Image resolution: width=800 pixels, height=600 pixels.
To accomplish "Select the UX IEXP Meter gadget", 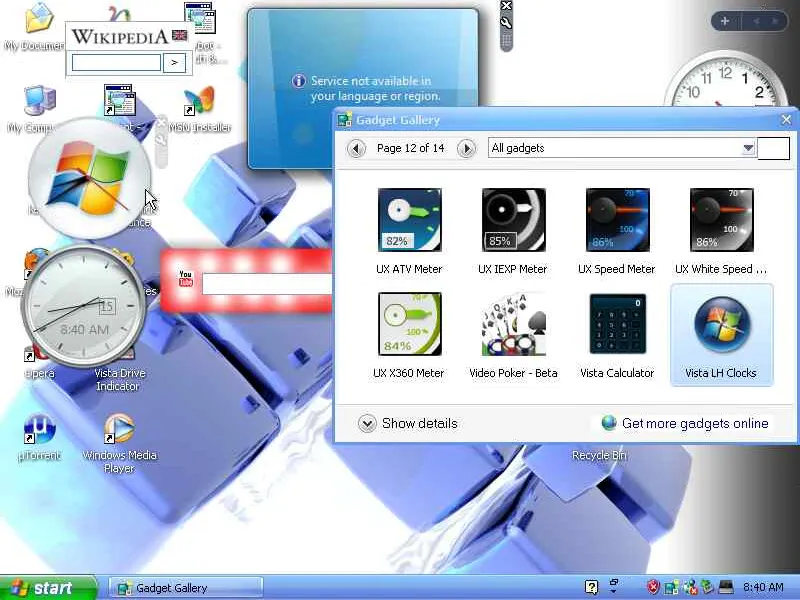I will pos(513,220).
